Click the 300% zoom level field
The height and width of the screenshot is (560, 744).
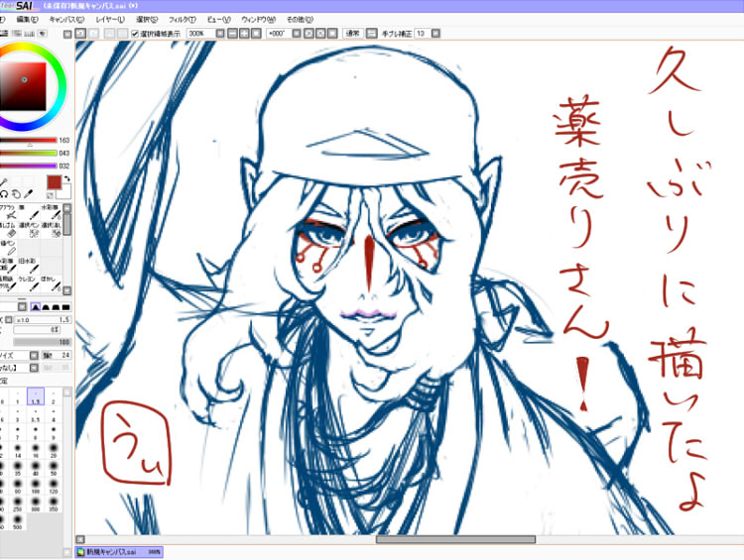[200, 34]
